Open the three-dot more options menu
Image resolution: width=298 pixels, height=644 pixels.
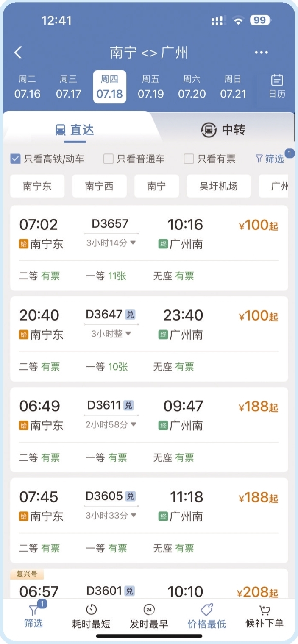coord(261,53)
